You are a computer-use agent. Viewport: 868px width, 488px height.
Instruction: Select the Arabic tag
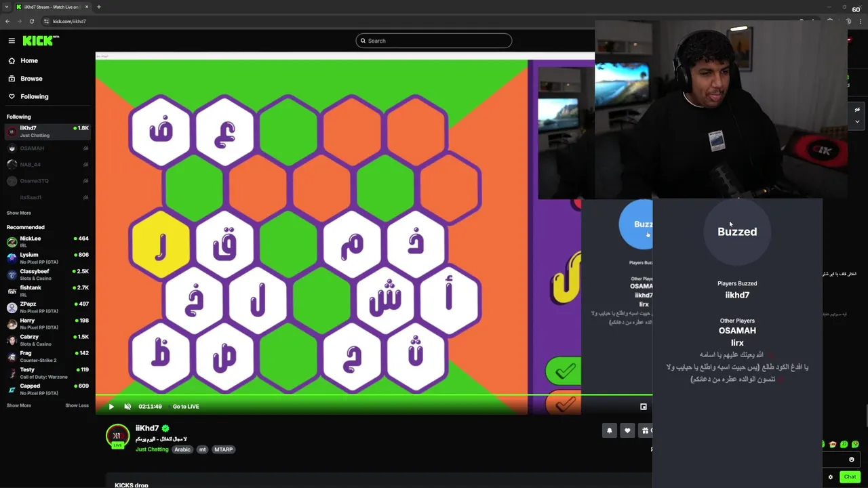coord(182,449)
